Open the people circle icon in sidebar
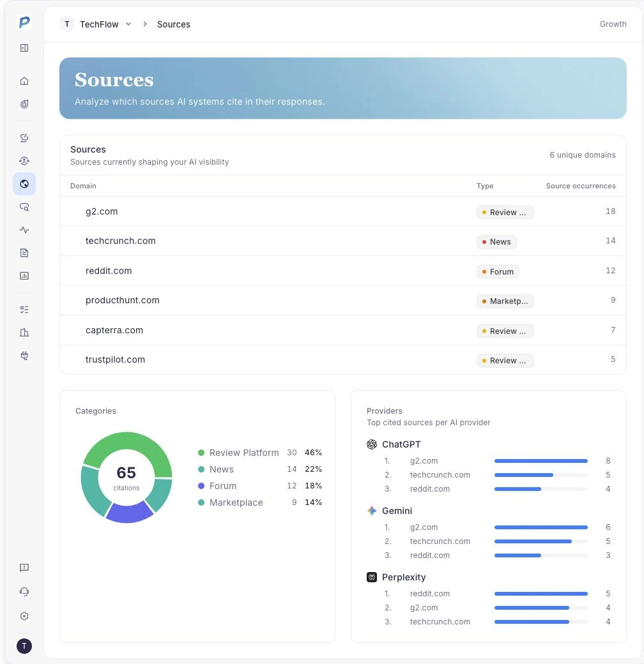Viewport: 644px width, 664px height. (24, 161)
